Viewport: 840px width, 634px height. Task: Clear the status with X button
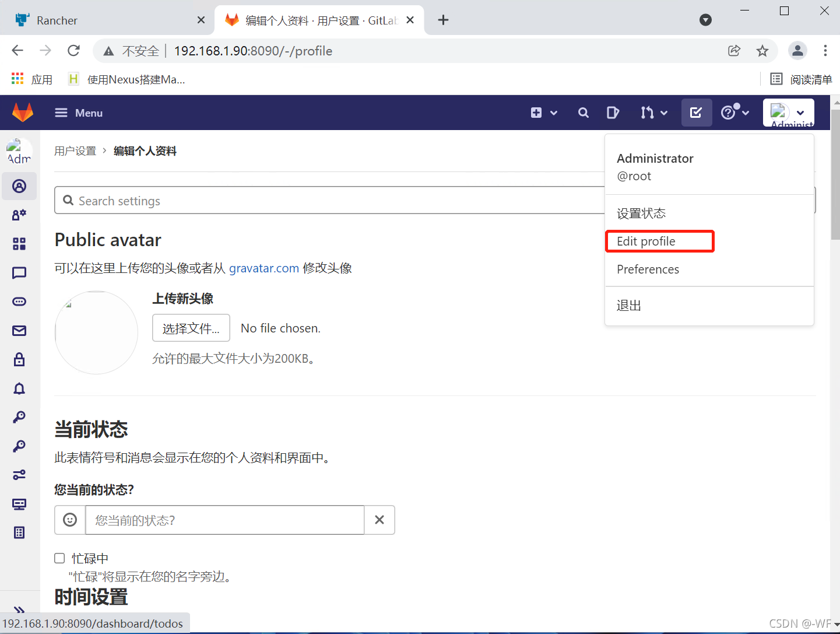point(379,520)
